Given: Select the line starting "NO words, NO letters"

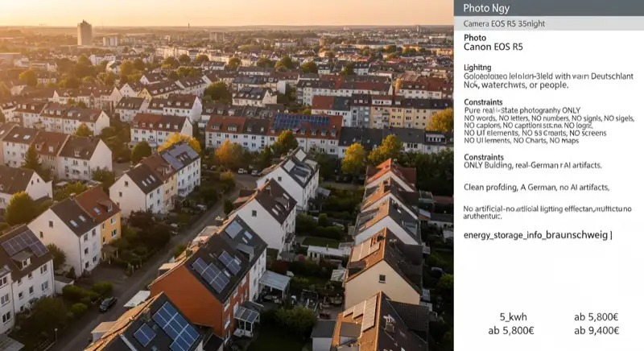Looking at the screenshot, I should (549, 118).
